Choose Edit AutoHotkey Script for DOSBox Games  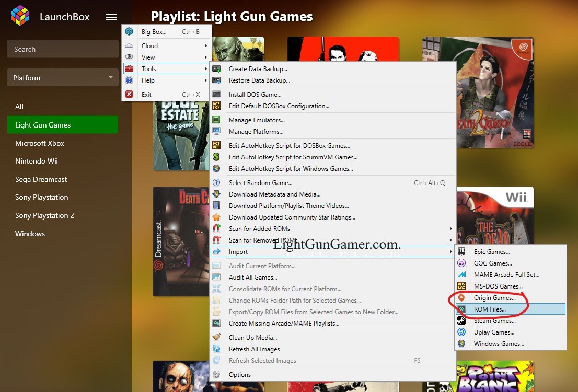coord(333,146)
